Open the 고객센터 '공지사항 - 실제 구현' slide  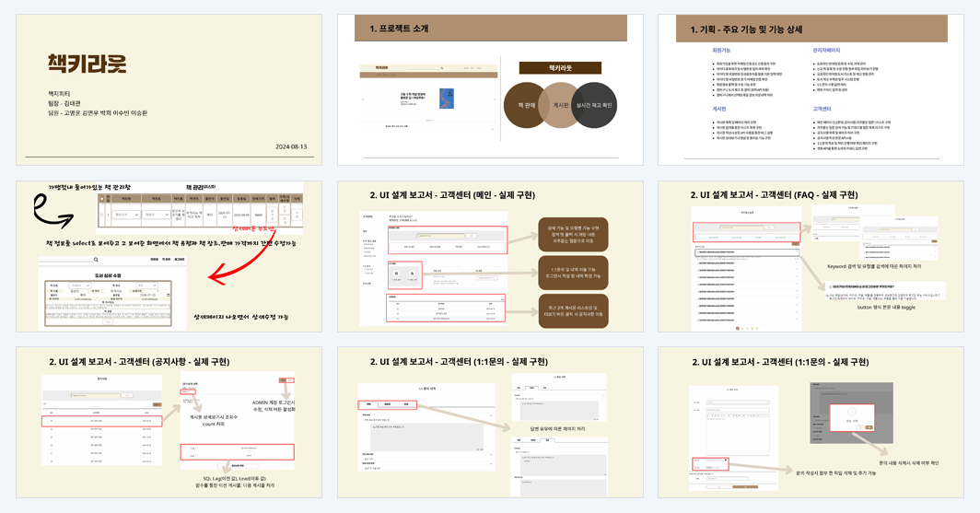tap(169, 423)
